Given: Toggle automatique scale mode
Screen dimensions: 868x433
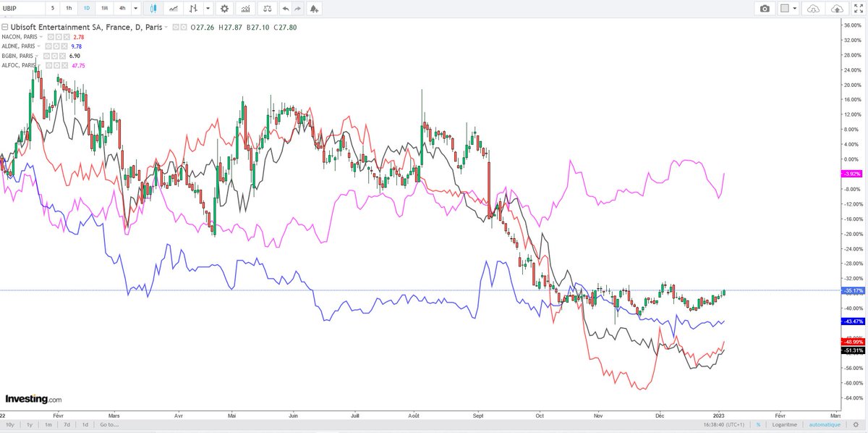Looking at the screenshot, I should 825,425.
